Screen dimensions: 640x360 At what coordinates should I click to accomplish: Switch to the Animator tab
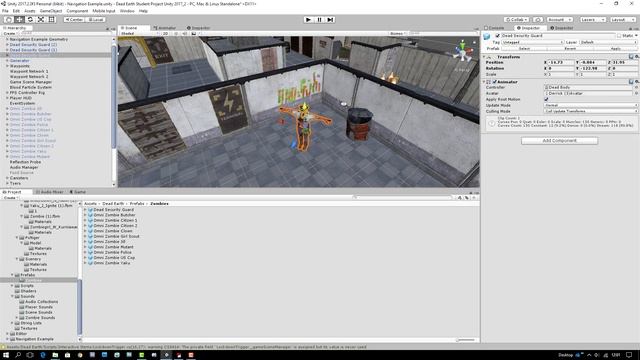click(x=165, y=28)
